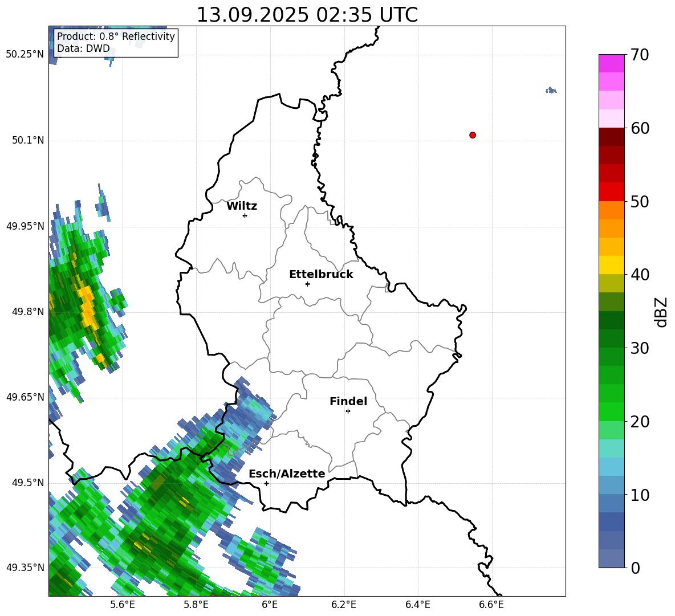The height and width of the screenshot is (616, 675).
Task: Click the Data: DWD text
Action: coord(83,48)
